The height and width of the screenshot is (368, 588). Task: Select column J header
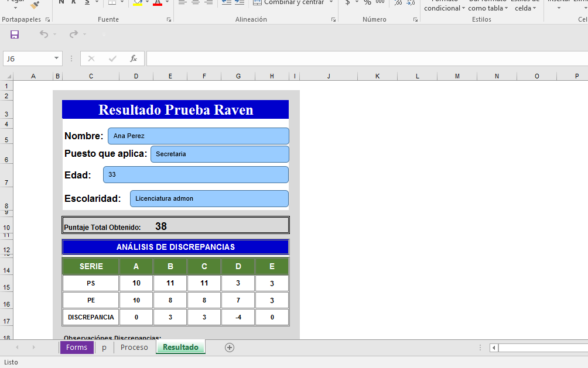(x=329, y=76)
